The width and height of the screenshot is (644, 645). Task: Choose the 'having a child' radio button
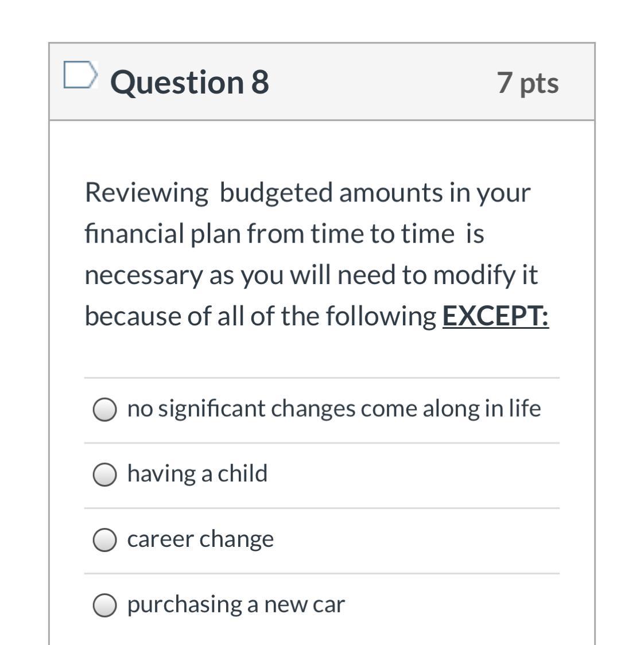[x=104, y=475]
